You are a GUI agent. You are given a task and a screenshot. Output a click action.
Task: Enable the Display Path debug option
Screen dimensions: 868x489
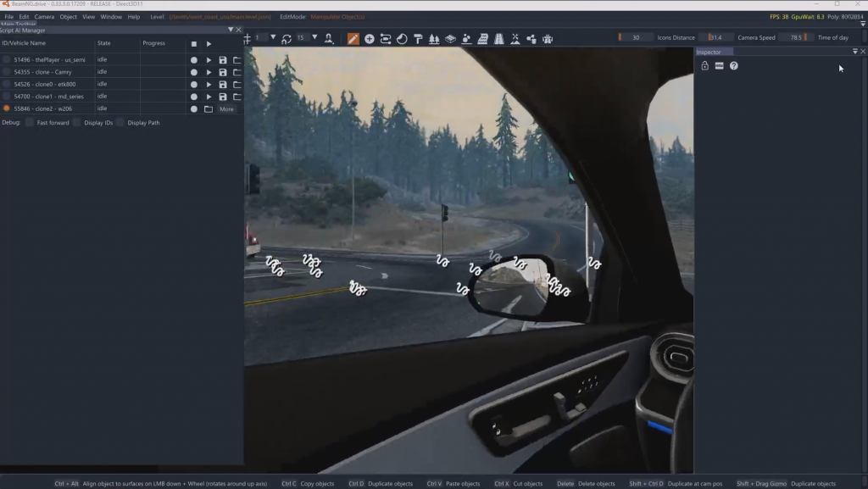click(x=120, y=123)
